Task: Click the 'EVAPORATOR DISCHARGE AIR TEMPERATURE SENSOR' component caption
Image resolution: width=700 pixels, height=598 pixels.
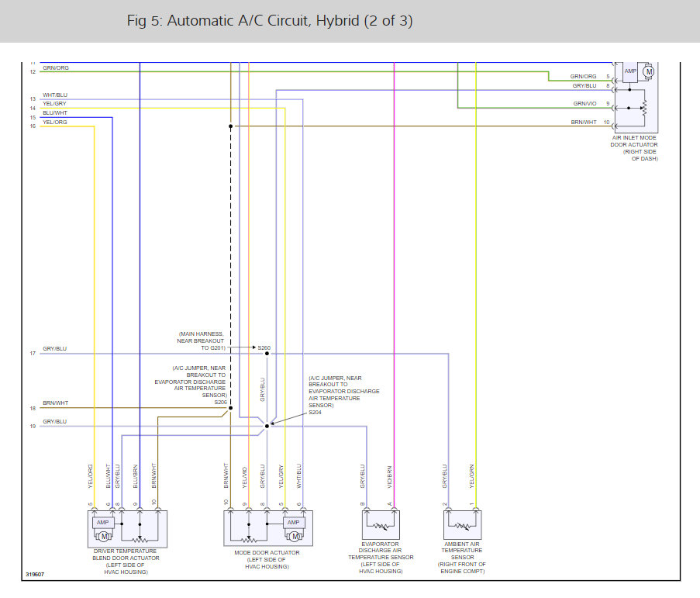Action: click(x=381, y=558)
